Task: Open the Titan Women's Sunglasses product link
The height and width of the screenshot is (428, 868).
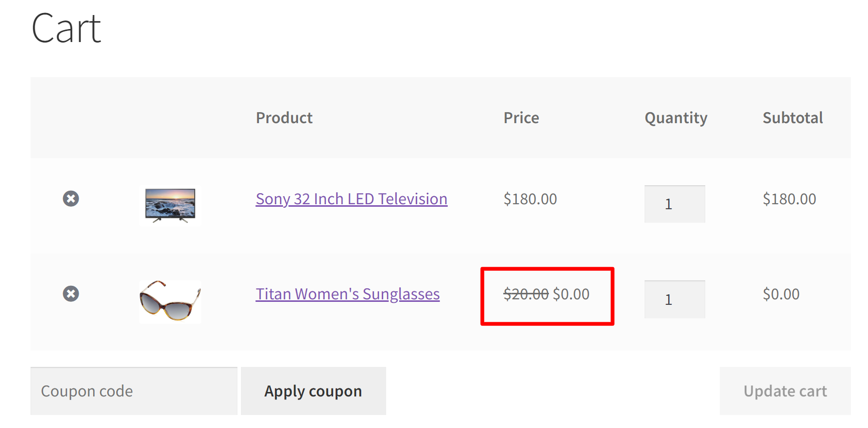Action: tap(348, 294)
